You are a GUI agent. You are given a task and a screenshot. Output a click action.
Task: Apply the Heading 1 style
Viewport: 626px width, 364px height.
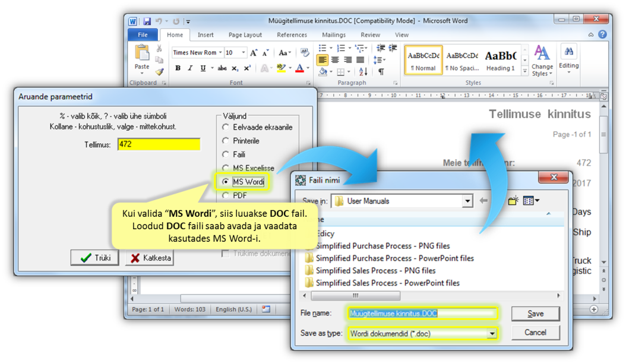point(501,60)
